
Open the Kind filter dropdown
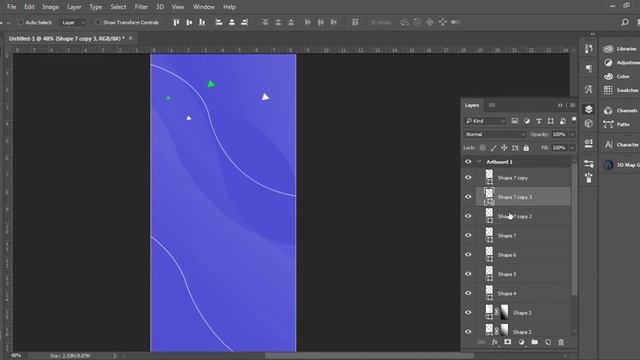pyautogui.click(x=485, y=121)
